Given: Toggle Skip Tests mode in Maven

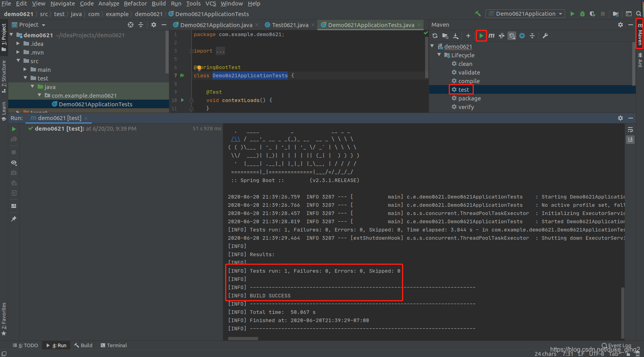Looking at the screenshot, I should click(522, 36).
